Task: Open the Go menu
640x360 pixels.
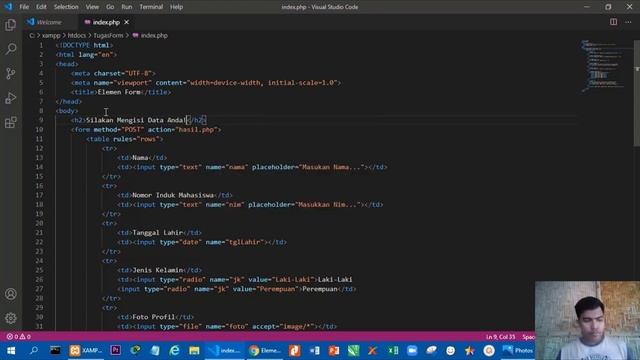Action: 110,7
